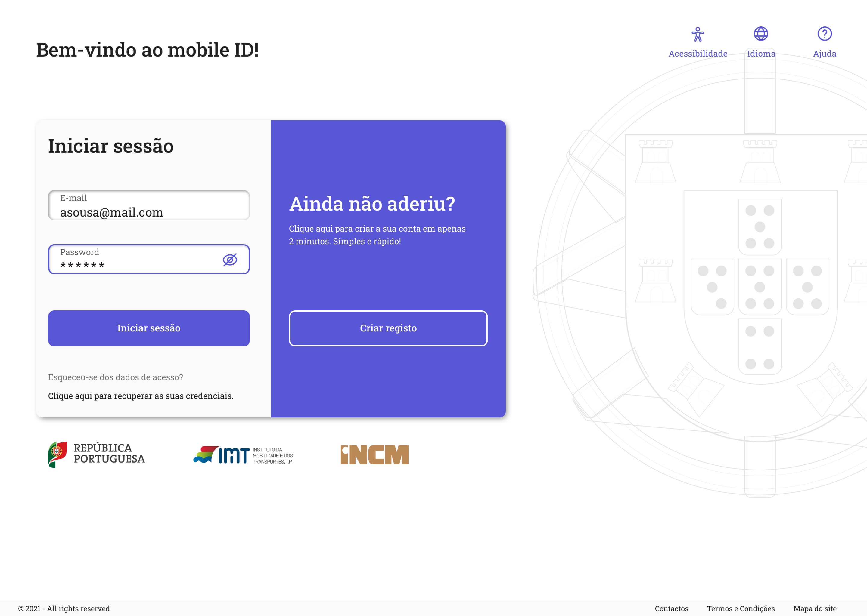The width and height of the screenshot is (867, 616).
Task: Click the Acessibilidade text label
Action: (698, 54)
